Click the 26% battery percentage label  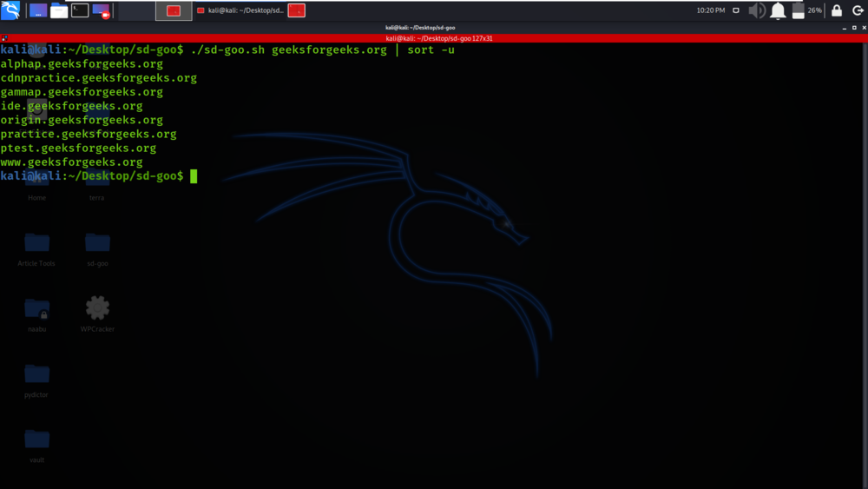[815, 10]
